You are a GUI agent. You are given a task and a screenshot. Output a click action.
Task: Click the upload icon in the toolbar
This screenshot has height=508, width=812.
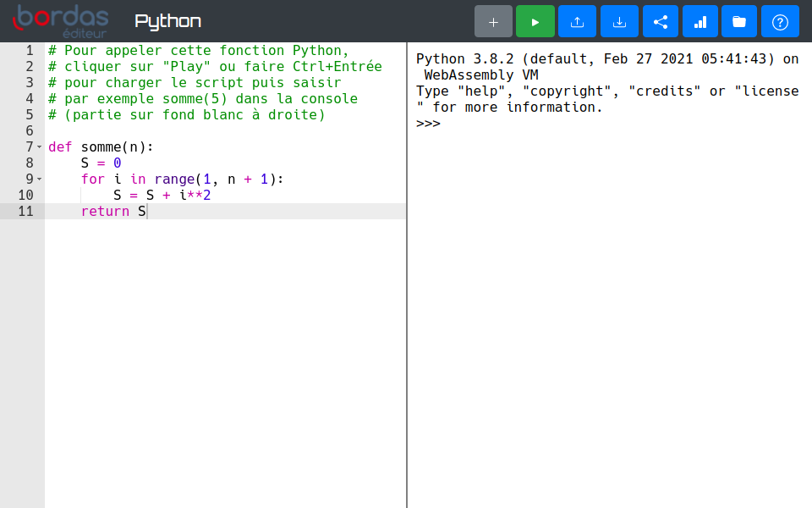[x=577, y=21]
